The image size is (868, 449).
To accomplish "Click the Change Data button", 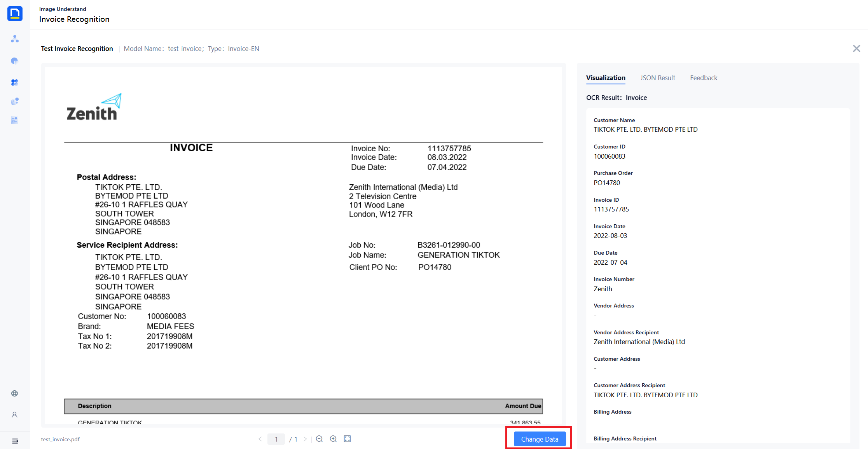I will [540, 439].
